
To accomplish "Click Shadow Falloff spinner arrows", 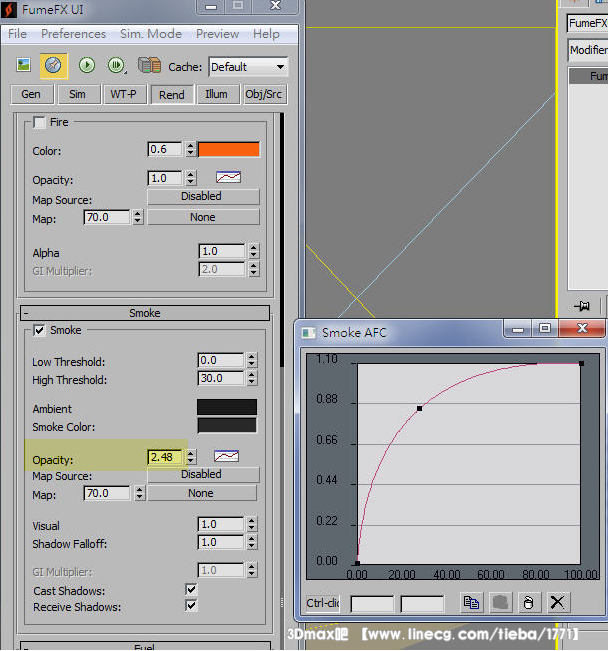I will (x=251, y=542).
